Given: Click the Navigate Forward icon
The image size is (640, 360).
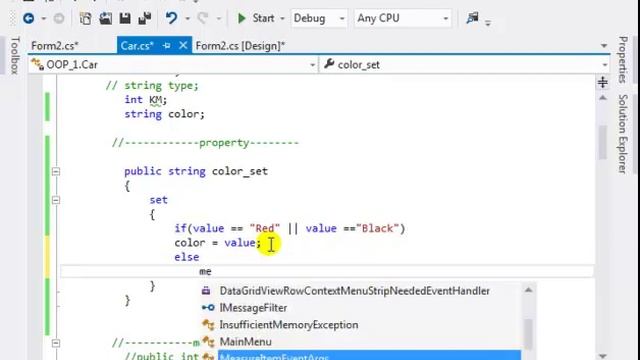Looking at the screenshot, I should 59,18.
